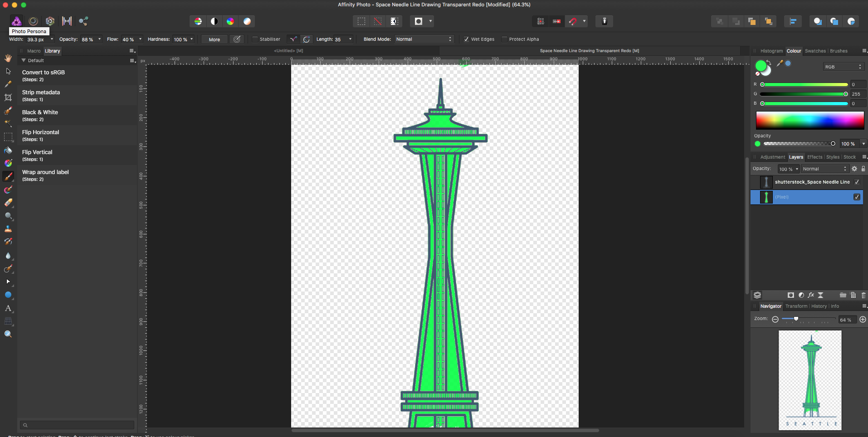
Task: Select the Hand view tool
Action: tap(8, 58)
